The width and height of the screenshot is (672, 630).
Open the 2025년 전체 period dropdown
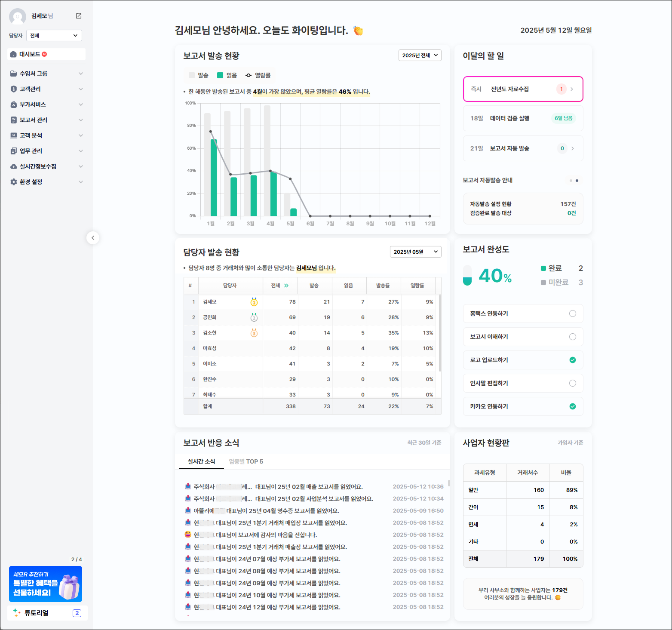420,55
